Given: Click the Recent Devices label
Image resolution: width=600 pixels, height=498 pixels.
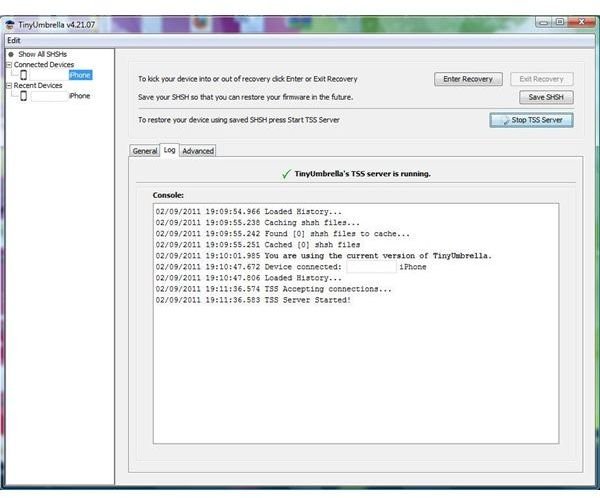Looking at the screenshot, I should click(38, 85).
